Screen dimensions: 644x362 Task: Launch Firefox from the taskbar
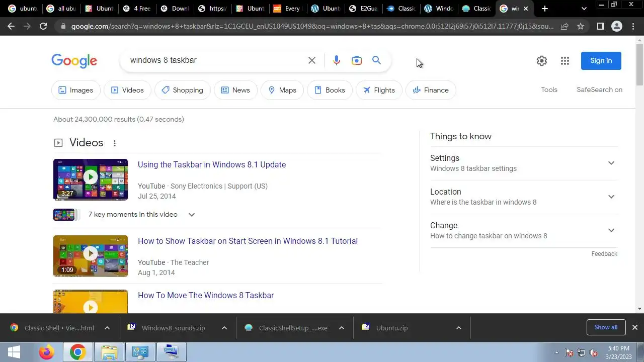pyautogui.click(x=46, y=352)
